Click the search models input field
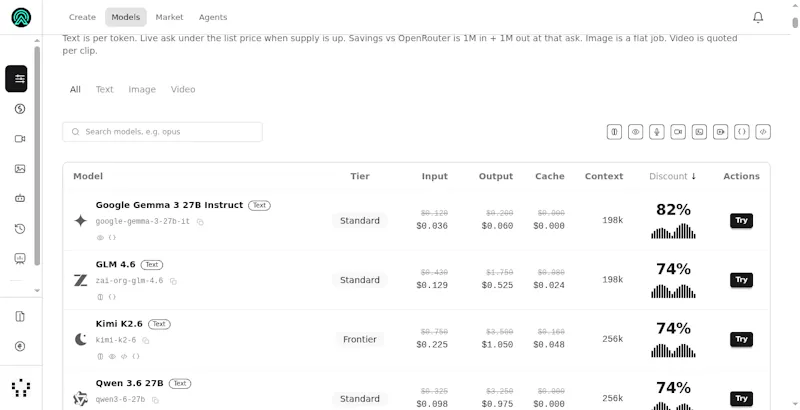Screen dimensions: 800x410 pos(162,132)
